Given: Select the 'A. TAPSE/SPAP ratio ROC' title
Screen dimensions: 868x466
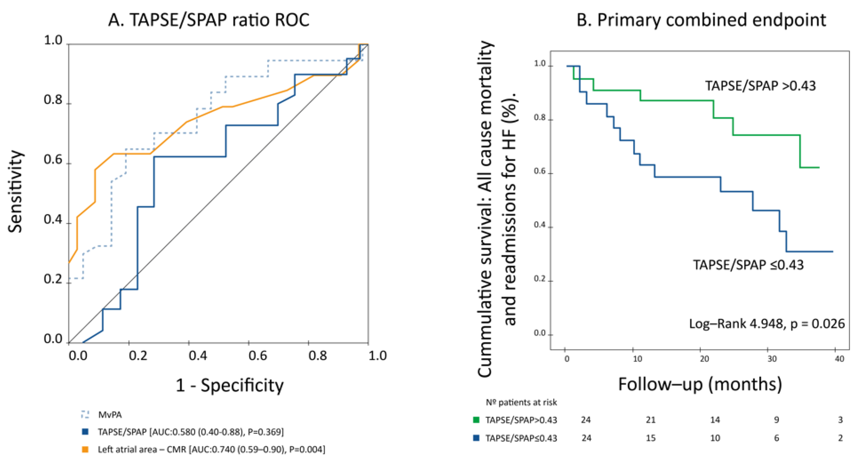Looking at the screenshot, I should click(x=209, y=20).
